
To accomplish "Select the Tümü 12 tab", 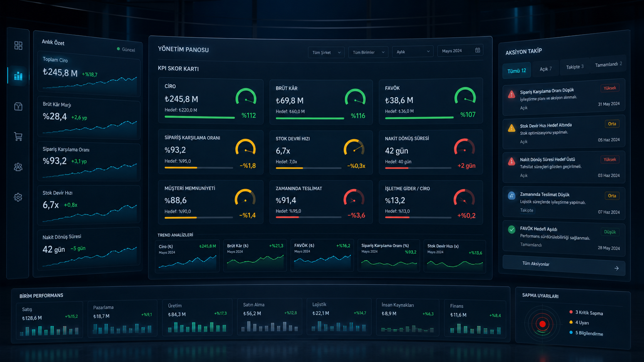I will [517, 71].
